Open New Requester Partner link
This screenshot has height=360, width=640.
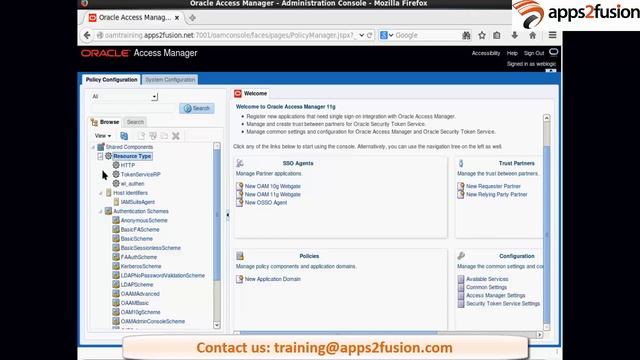coord(493,186)
